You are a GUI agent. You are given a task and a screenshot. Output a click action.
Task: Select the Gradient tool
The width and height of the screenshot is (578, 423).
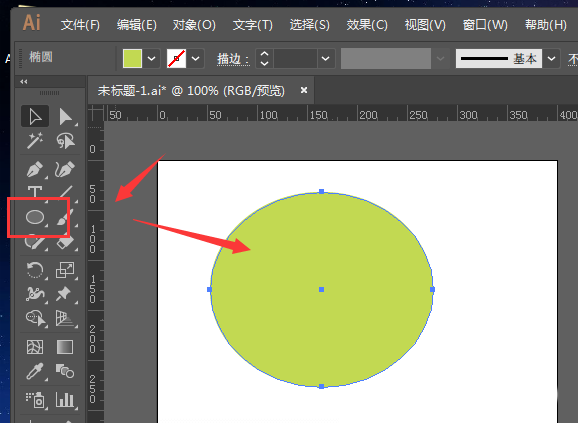click(x=65, y=347)
